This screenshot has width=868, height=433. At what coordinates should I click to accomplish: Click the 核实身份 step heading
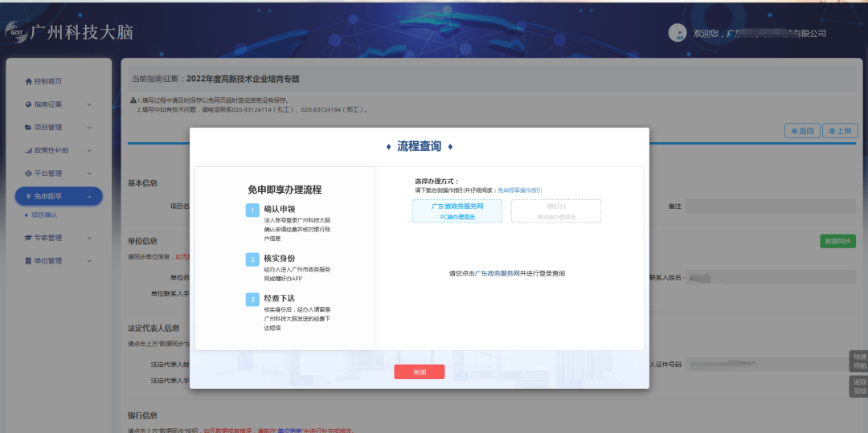(x=280, y=259)
